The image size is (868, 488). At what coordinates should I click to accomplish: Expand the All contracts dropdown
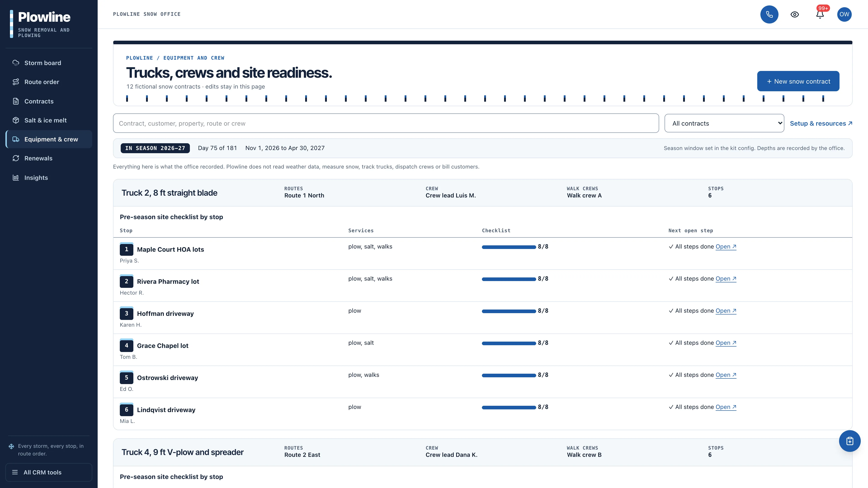point(724,123)
